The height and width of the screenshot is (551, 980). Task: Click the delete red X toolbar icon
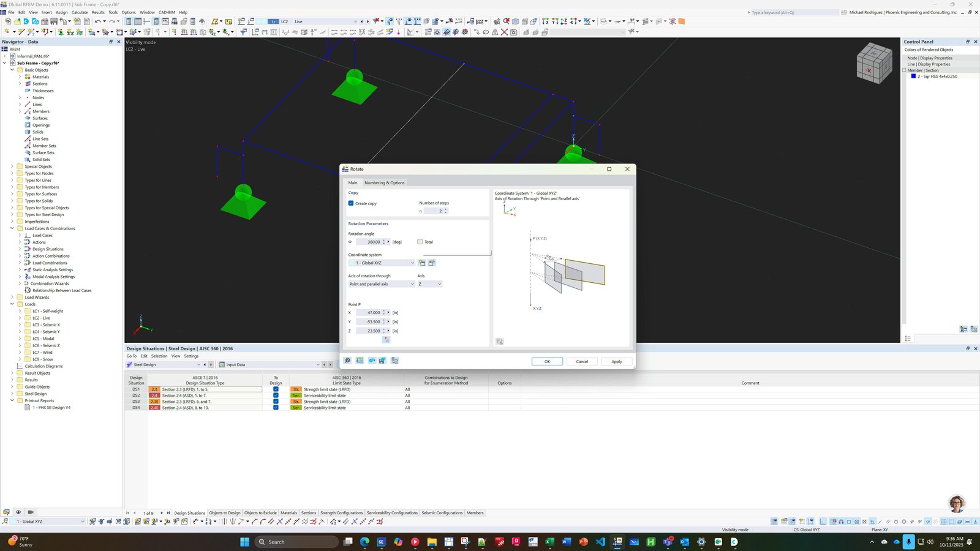point(504,32)
